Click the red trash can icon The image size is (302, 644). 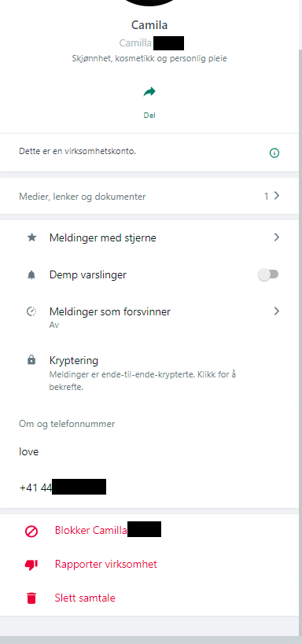(x=31, y=598)
